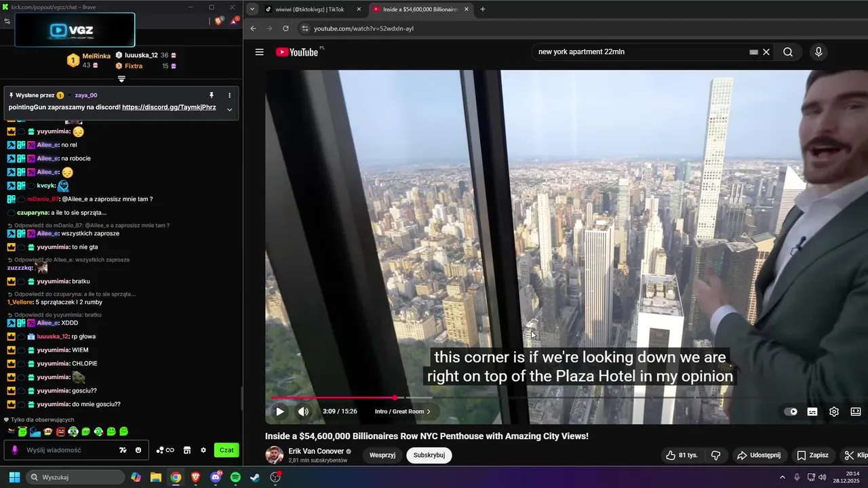Open YouTube hamburger guide menu

(259, 52)
